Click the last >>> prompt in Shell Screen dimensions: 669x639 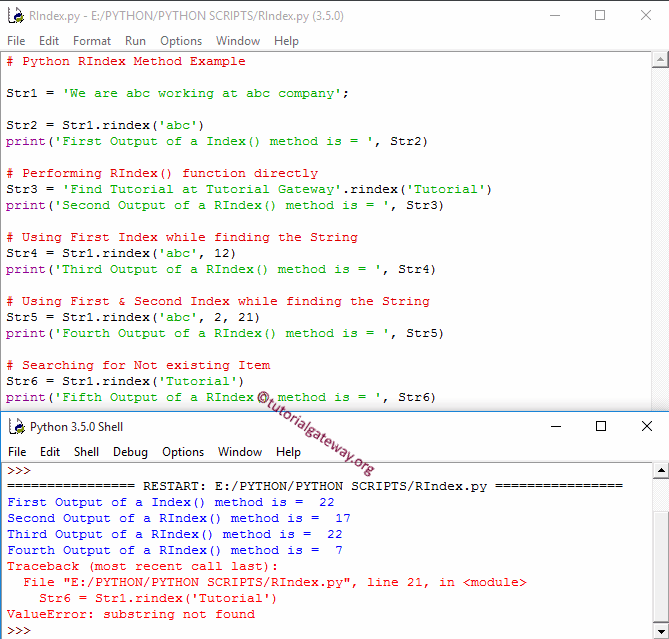click(19, 630)
